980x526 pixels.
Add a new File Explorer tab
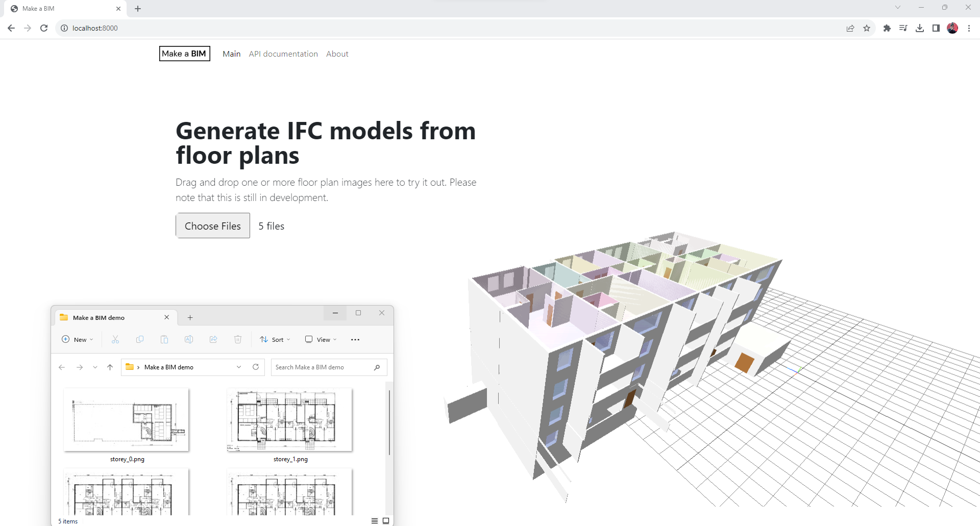190,317
